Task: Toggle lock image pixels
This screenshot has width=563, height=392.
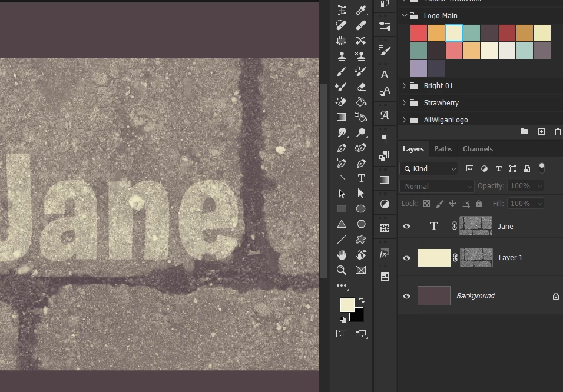Action: [x=439, y=204]
